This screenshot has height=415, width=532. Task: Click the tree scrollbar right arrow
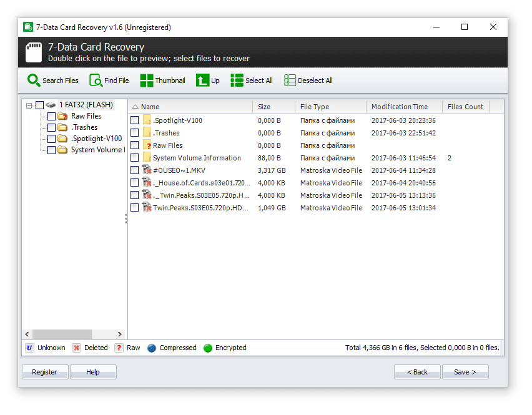(120, 334)
